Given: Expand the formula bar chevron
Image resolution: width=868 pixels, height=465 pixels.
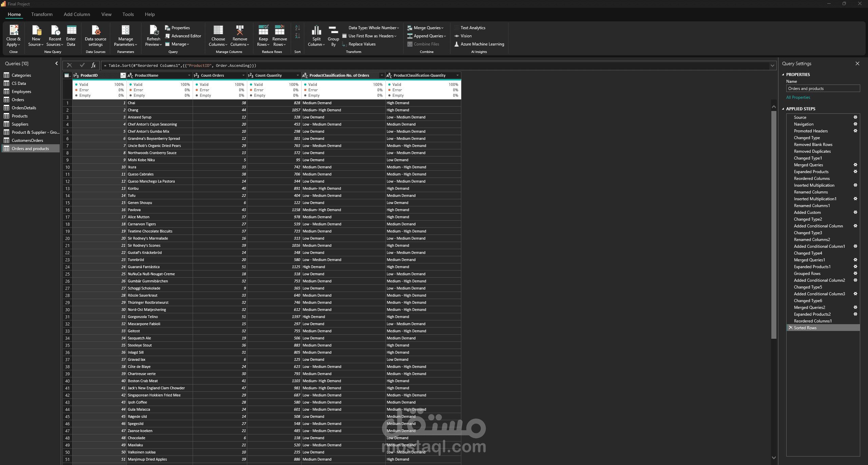Looking at the screenshot, I should pyautogui.click(x=772, y=66).
